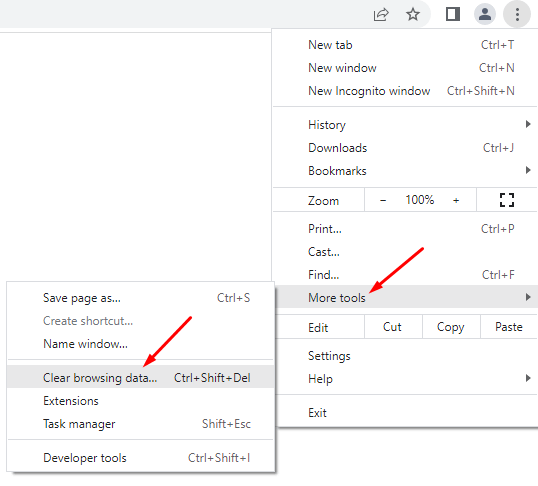Increase zoom with the plus button

(456, 200)
